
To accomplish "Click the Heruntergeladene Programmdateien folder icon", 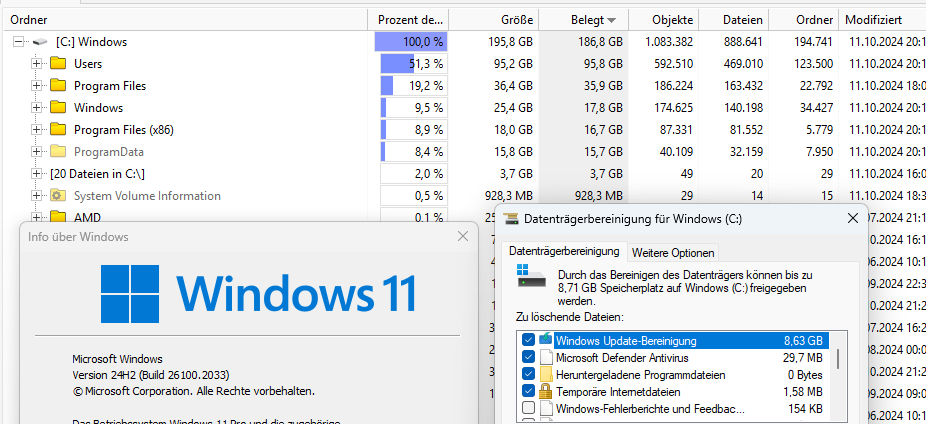I will pos(546,374).
